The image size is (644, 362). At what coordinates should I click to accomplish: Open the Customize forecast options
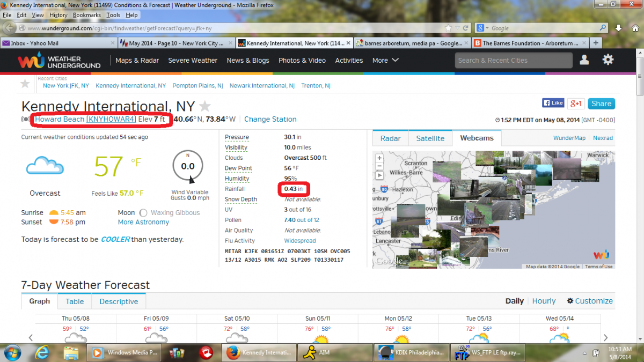590,301
